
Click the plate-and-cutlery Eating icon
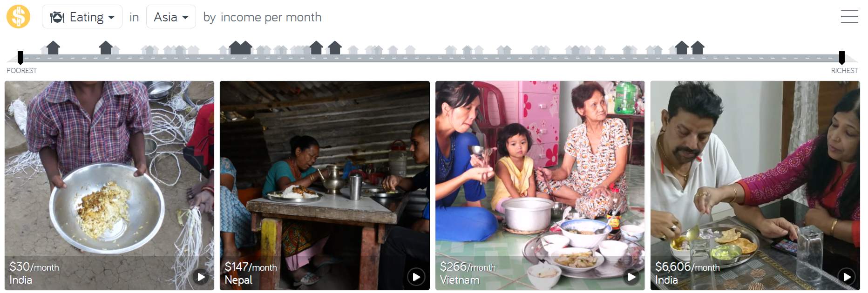[x=57, y=17]
